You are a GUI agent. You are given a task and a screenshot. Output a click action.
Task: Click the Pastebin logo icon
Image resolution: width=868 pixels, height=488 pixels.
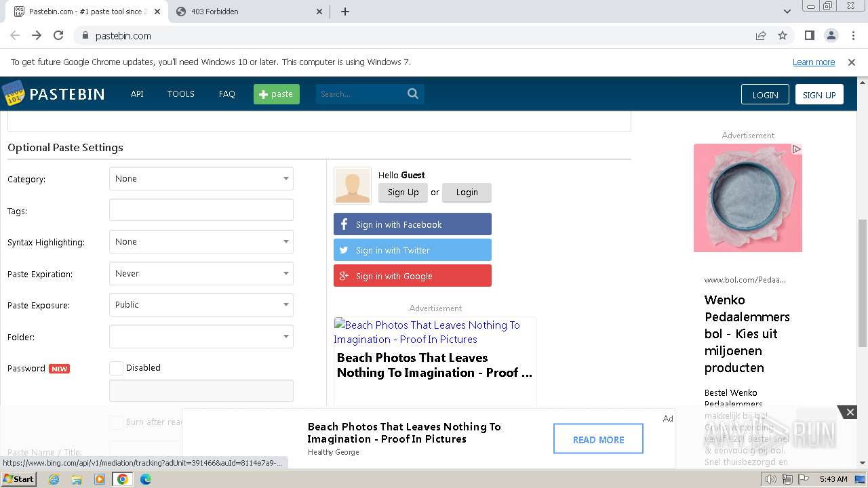point(13,94)
